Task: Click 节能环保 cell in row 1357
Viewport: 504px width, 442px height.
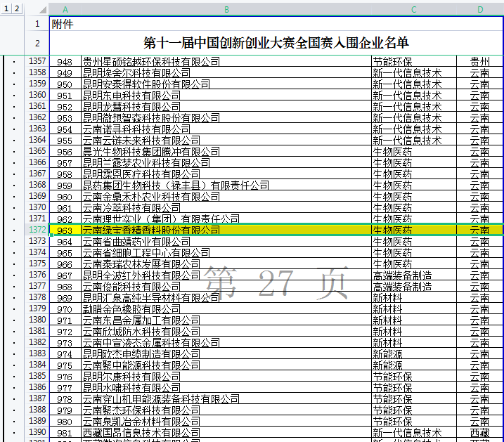Action: click(x=414, y=61)
